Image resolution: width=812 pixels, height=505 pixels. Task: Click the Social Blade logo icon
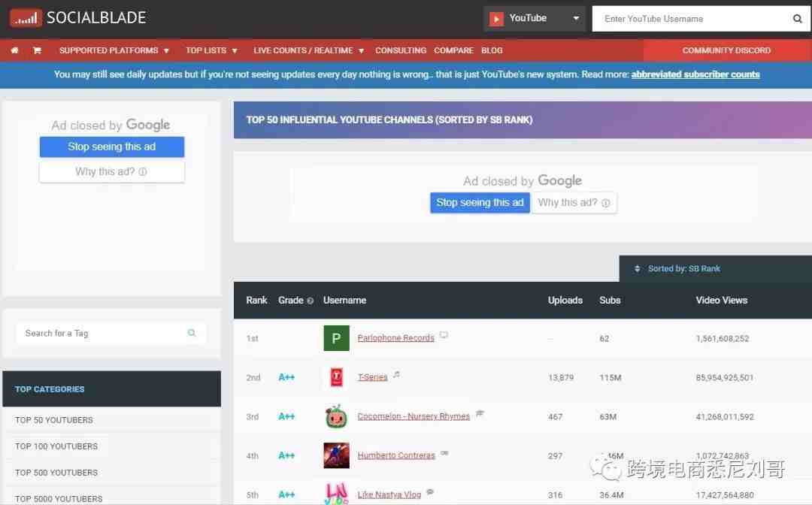click(26, 18)
